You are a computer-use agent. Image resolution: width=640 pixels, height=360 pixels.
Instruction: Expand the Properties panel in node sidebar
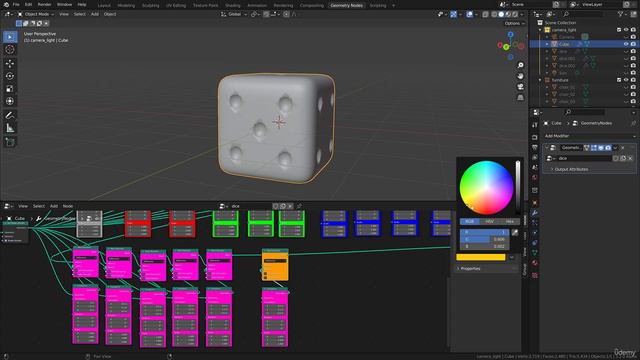click(470, 269)
